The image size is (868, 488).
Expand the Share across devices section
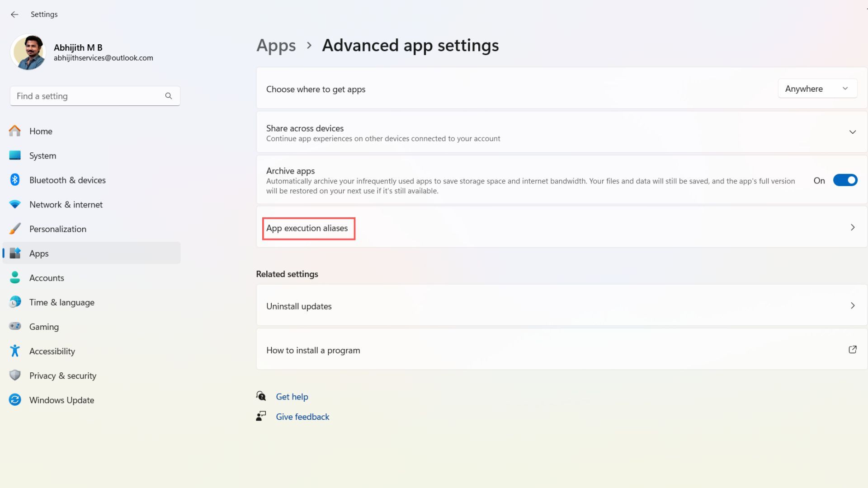pos(853,132)
